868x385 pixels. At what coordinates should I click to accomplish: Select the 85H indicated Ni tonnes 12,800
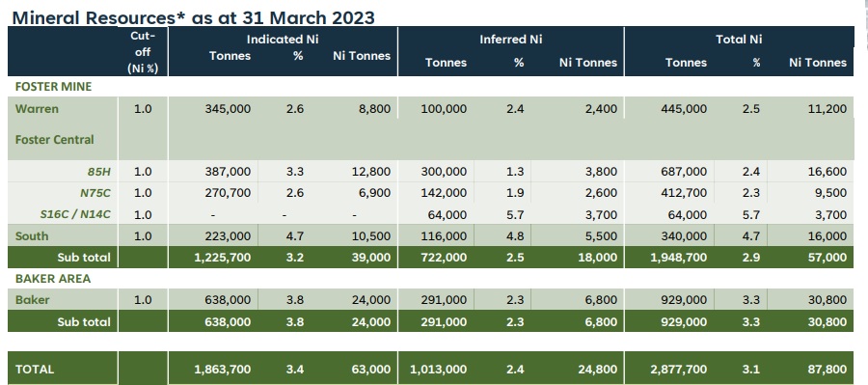click(371, 172)
